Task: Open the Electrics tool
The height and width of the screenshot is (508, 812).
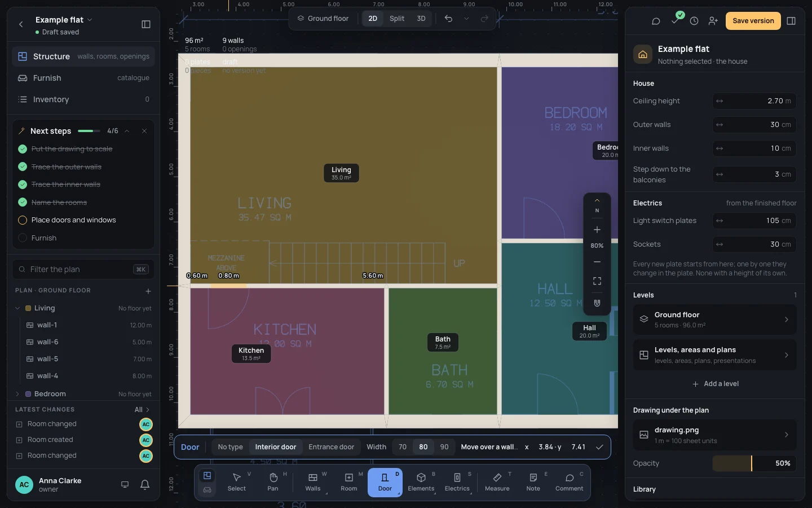Action: [x=457, y=483]
